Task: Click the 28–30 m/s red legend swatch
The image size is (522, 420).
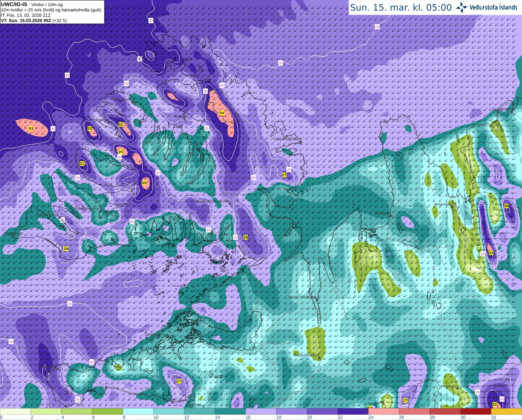Action: click(x=445, y=411)
